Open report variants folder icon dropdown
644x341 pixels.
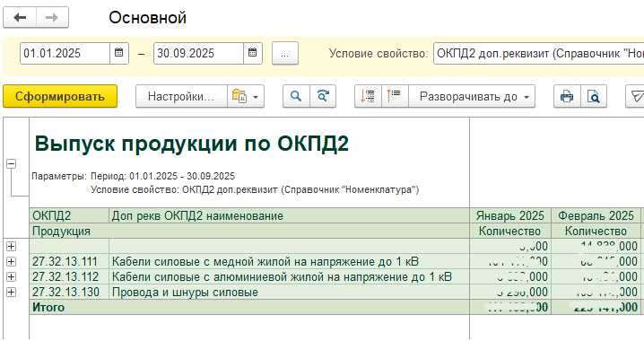[x=246, y=97]
